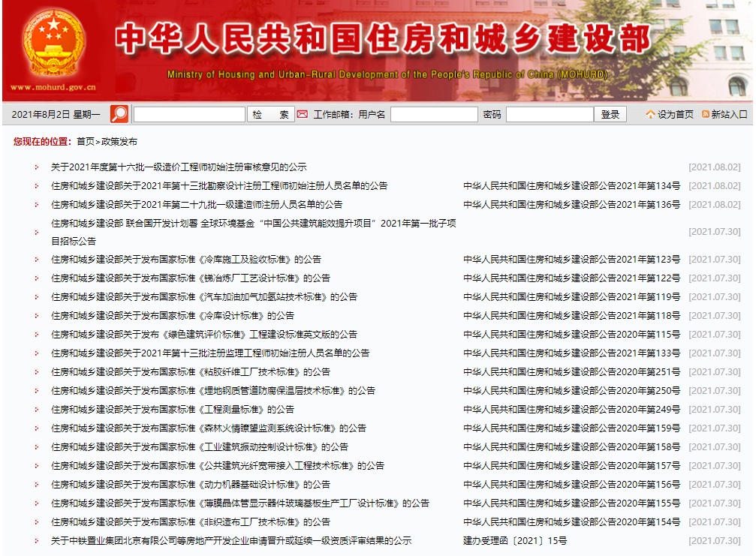Open 《绿色建筑评价标准》 English version announcement
This screenshot has width=756, height=556.
(x=204, y=335)
